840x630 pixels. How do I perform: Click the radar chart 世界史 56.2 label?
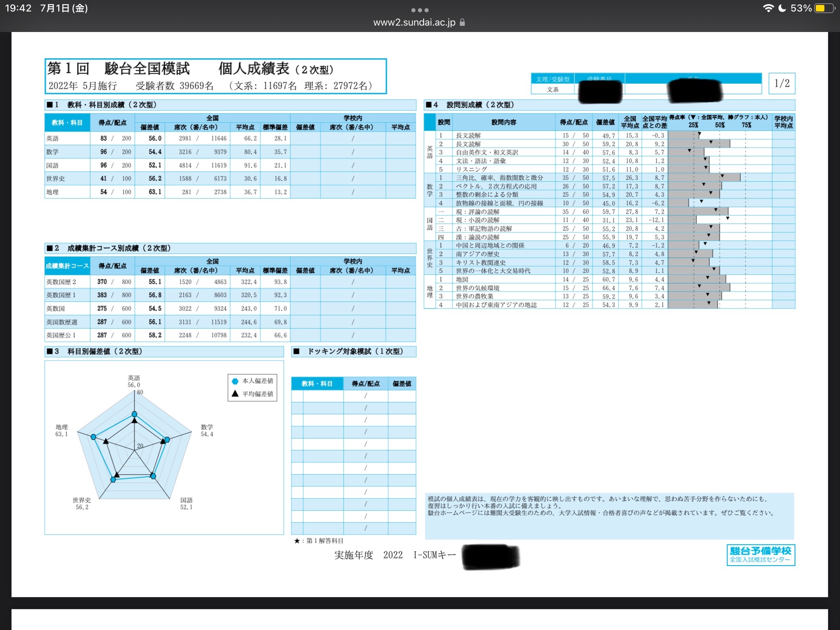[x=82, y=503]
